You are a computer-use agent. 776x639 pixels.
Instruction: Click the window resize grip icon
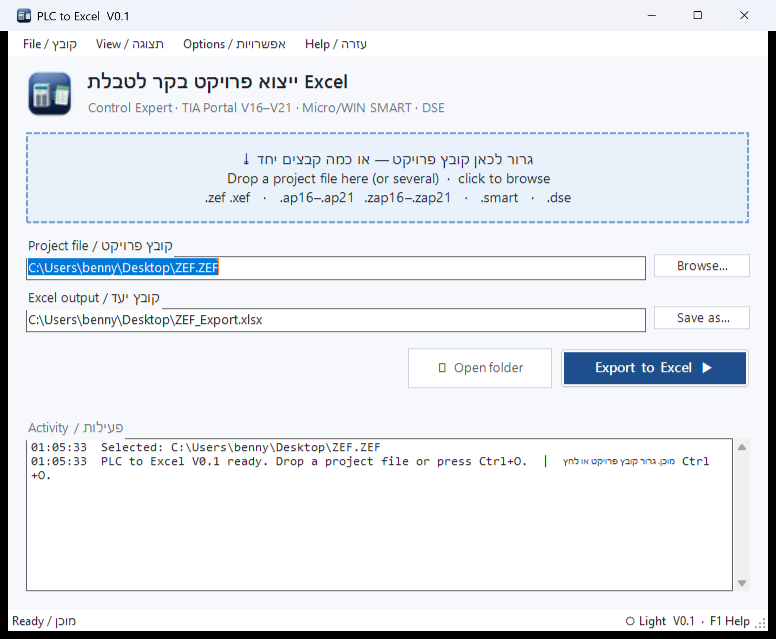tap(761, 623)
